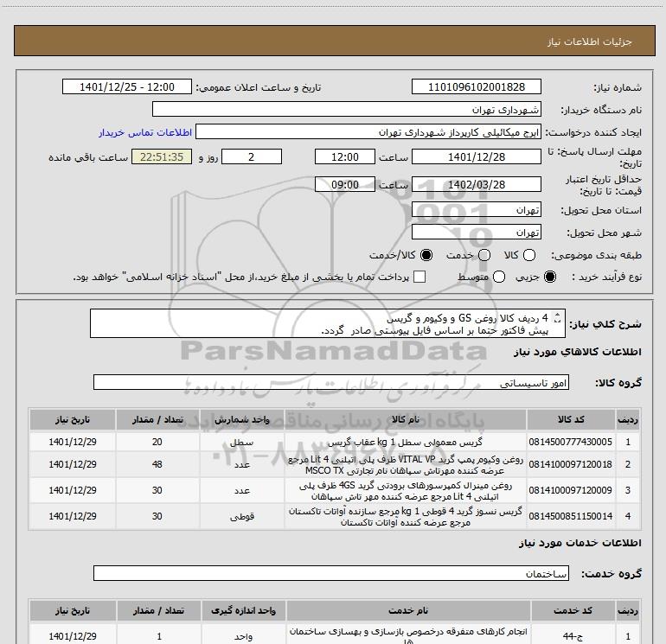This screenshot has height=644, width=666.
Task: Click the announcement date field 1401/12/25 - 12:00
Action: 127,87
